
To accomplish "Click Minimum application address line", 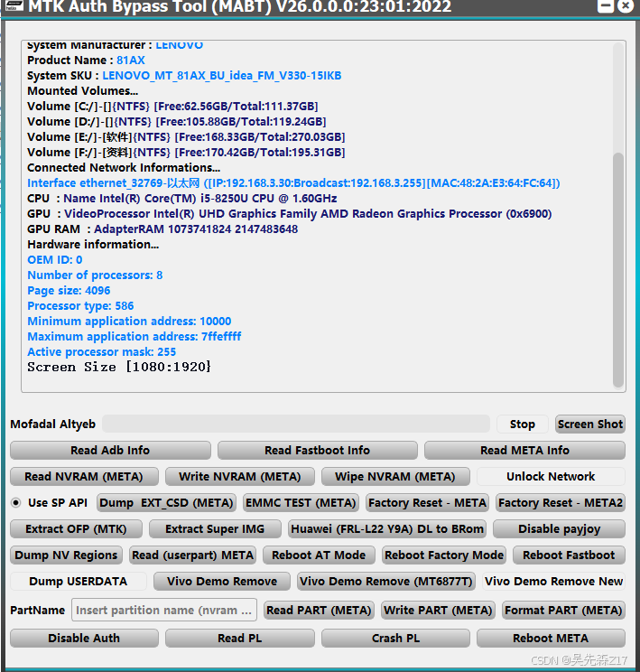I will [x=129, y=322].
